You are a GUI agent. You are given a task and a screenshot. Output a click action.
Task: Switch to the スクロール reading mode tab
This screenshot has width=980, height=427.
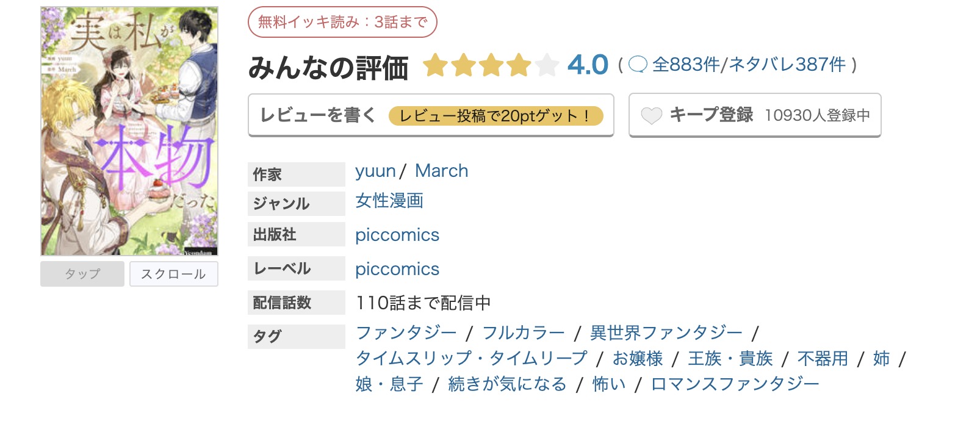click(x=174, y=274)
